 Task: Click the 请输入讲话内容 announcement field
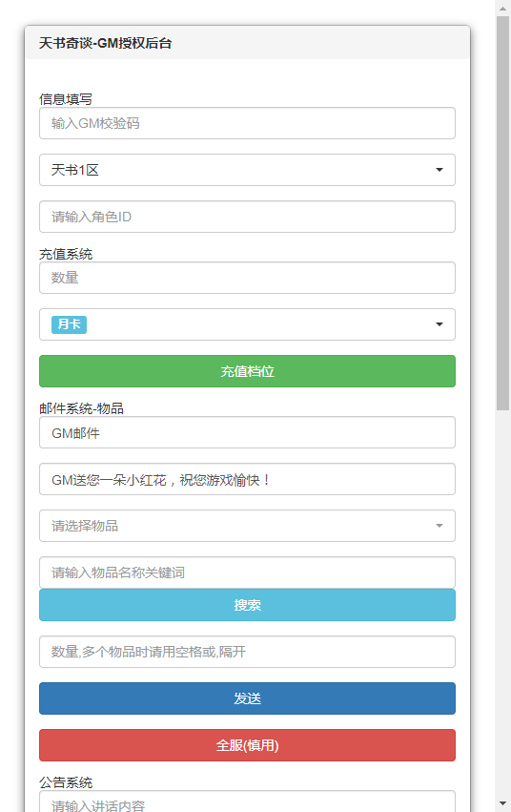(247, 802)
